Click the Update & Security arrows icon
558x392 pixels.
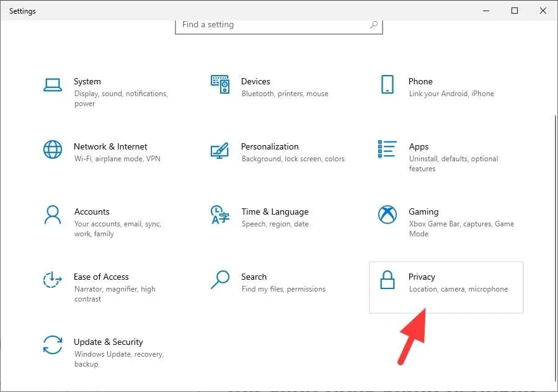coord(53,345)
